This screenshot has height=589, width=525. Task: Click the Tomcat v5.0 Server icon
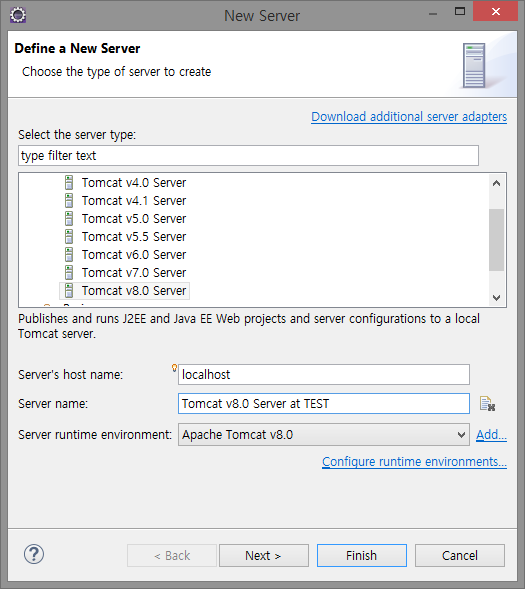(x=69, y=219)
